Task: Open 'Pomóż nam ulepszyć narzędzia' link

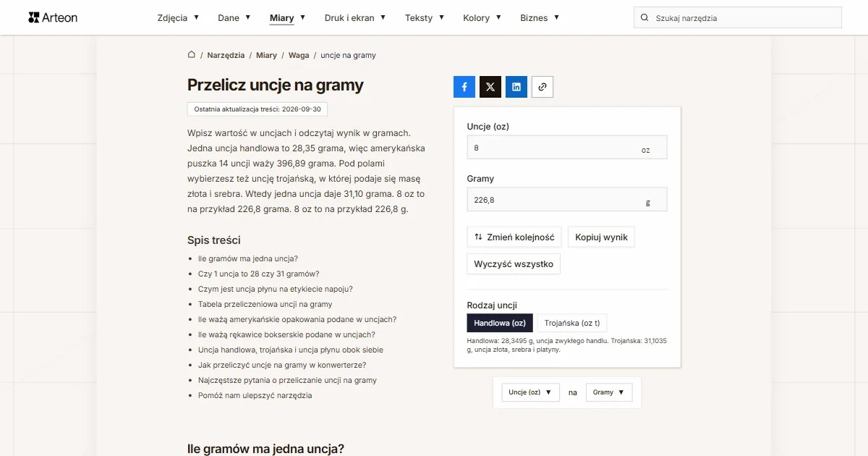Action: pos(255,395)
